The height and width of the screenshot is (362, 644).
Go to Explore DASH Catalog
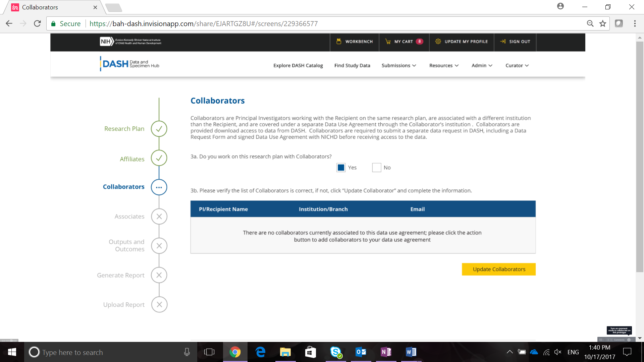point(298,65)
